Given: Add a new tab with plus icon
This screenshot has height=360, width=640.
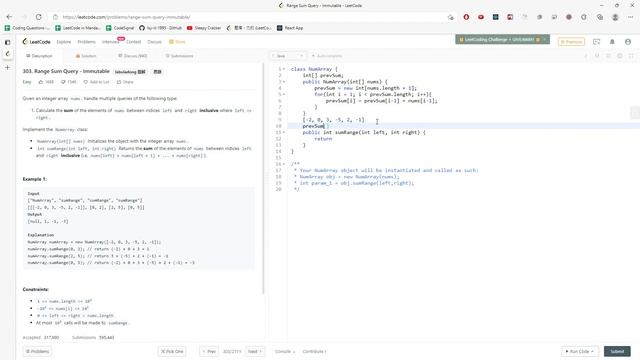Looking at the screenshot, I should [x=7, y=67].
